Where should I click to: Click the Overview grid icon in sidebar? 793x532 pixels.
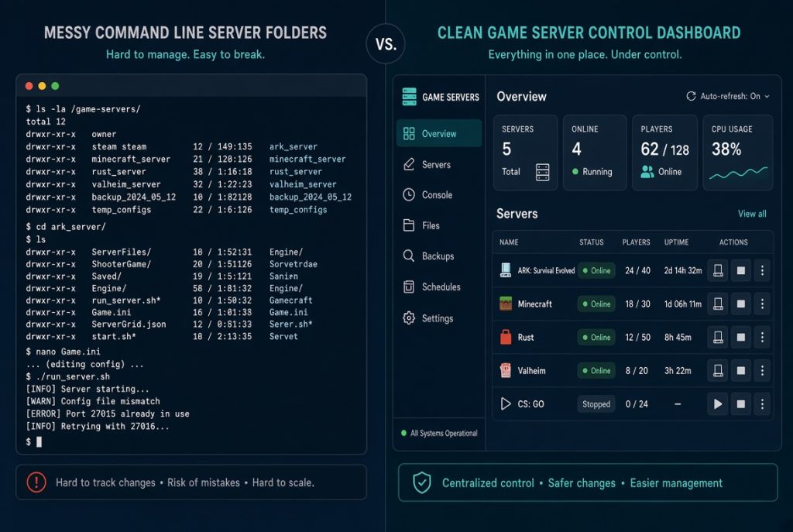pyautogui.click(x=409, y=133)
